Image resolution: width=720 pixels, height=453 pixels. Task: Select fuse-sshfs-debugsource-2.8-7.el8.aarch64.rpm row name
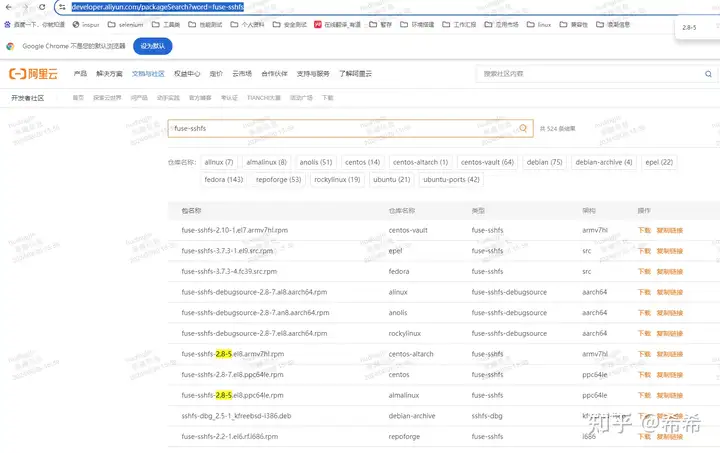pyautogui.click(x=254, y=334)
